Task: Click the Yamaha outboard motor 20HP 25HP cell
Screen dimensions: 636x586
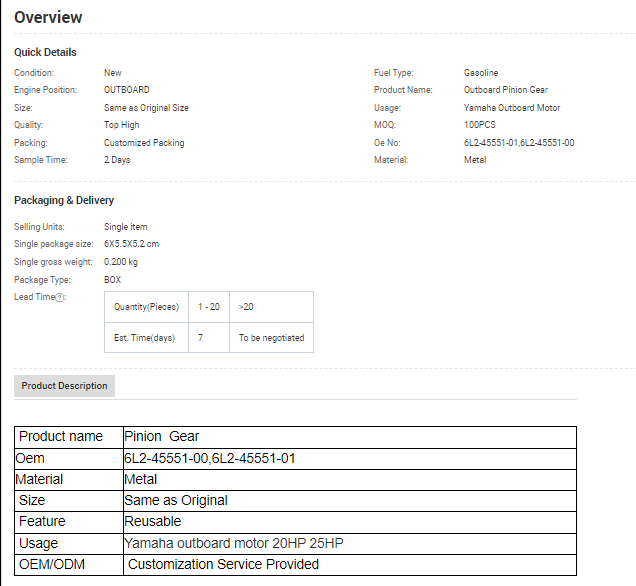Action: (x=234, y=543)
